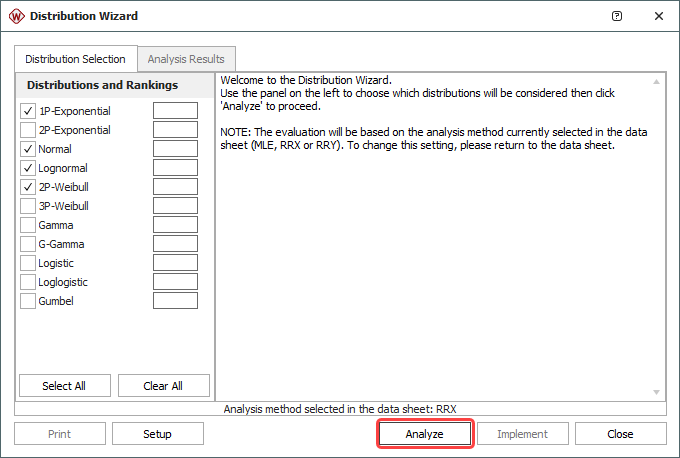Viewport: 680px width, 458px height.
Task: Click the scroll down arrow in message pane
Action: (657, 392)
